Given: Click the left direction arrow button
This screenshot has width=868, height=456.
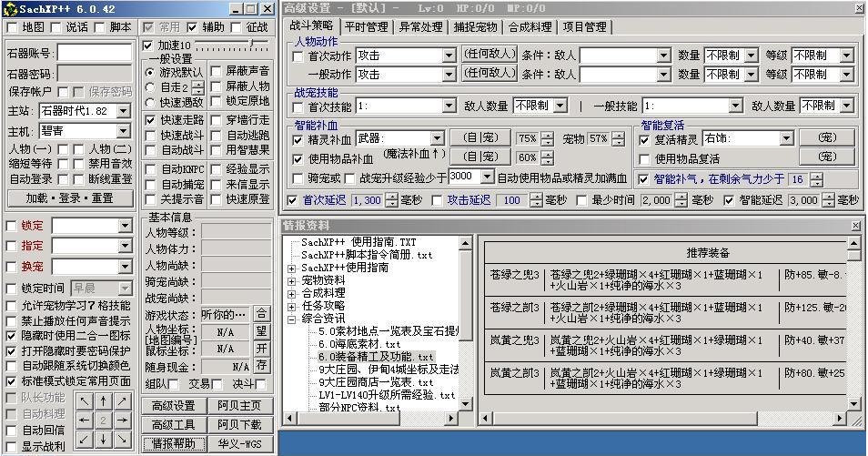Looking at the screenshot, I should [84, 420].
